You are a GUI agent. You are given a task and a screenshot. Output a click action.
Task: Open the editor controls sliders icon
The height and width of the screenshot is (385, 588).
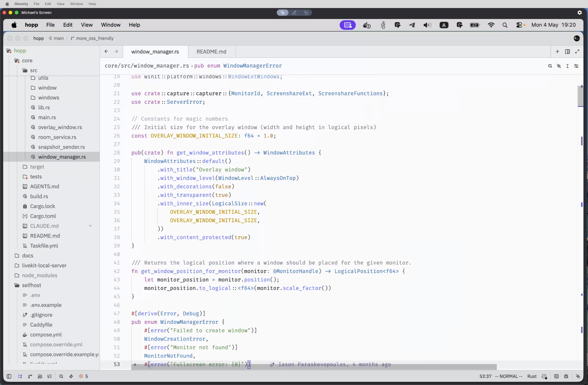(576, 66)
